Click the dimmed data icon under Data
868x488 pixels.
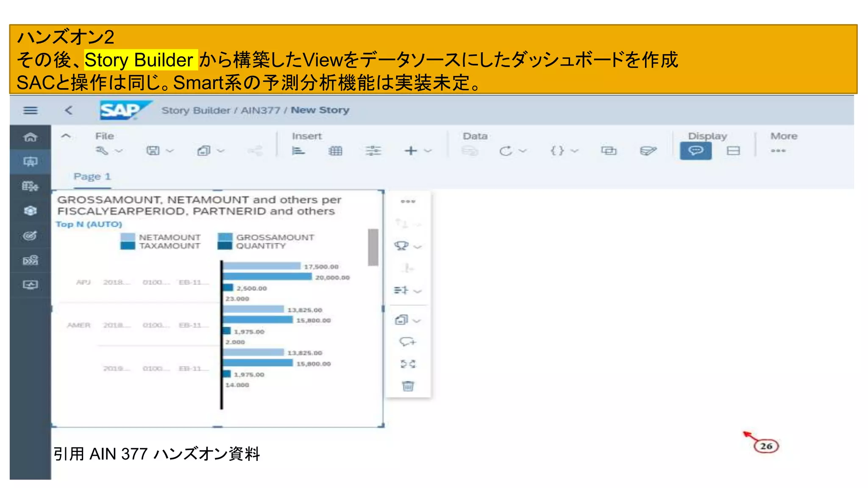tap(470, 151)
